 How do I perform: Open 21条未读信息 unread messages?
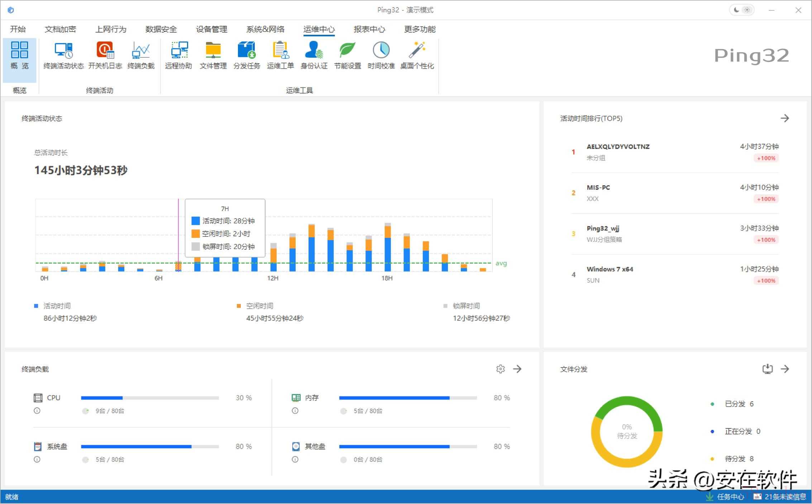pos(780,497)
